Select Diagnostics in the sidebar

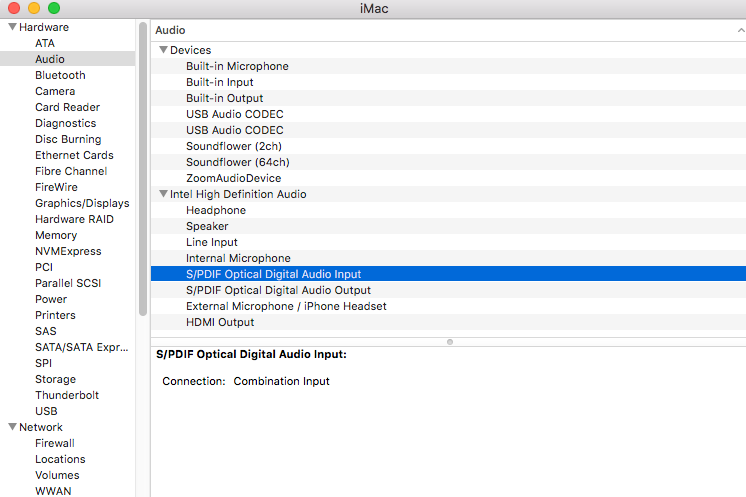click(x=66, y=123)
